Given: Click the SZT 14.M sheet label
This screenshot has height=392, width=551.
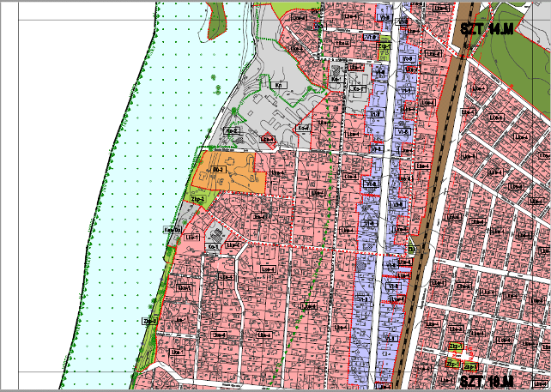Looking at the screenshot, I should point(487,29).
